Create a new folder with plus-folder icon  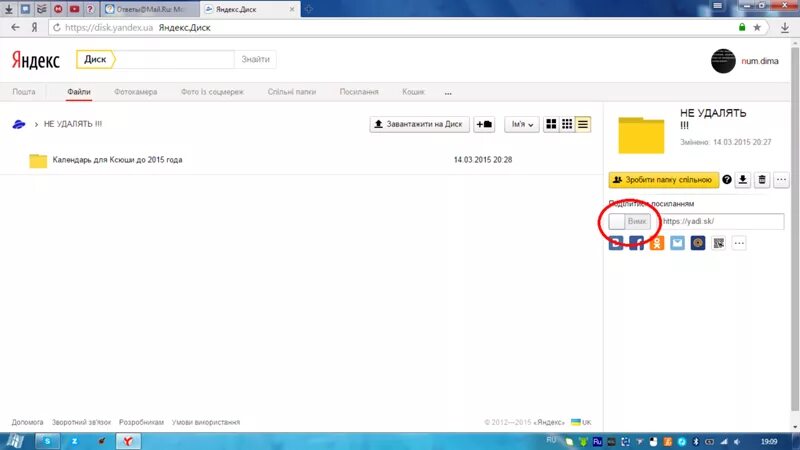(x=484, y=124)
